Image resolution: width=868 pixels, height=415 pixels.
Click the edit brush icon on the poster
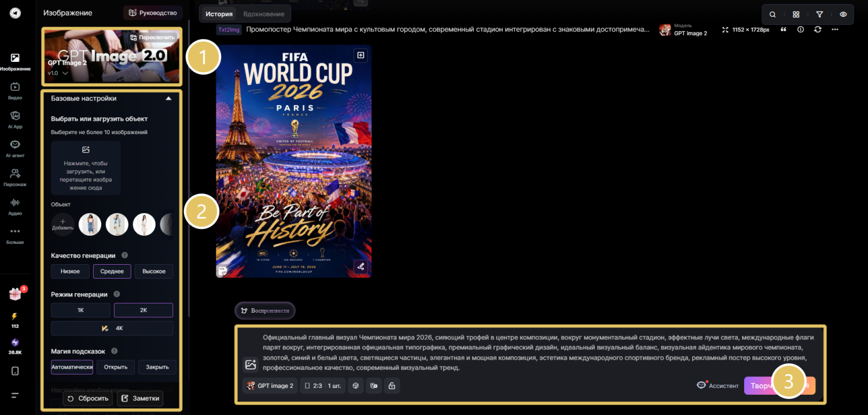[361, 266]
